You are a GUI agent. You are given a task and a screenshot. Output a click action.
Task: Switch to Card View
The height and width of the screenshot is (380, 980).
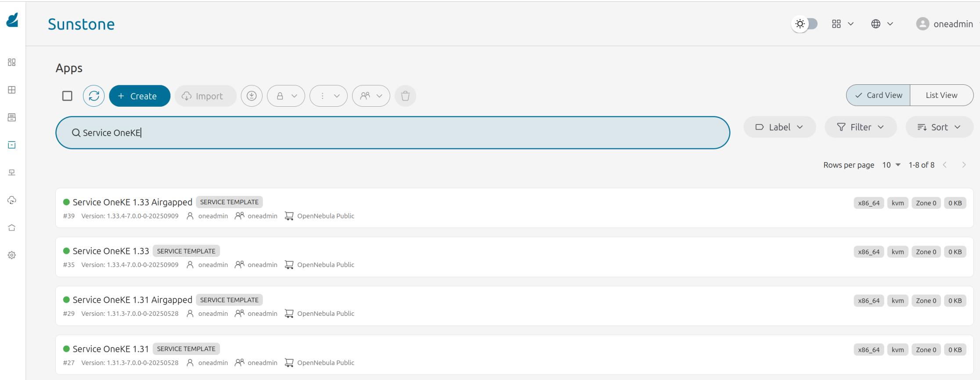pos(878,95)
